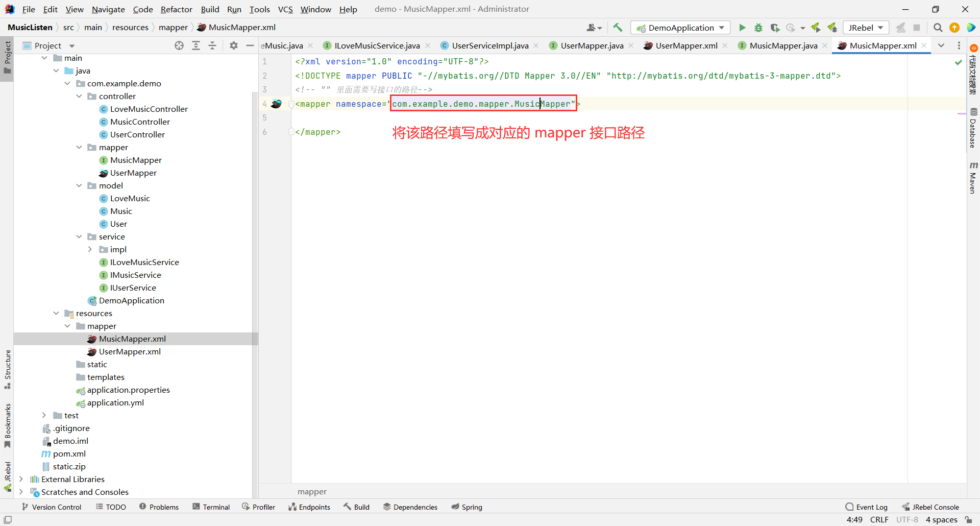The height and width of the screenshot is (526, 980).
Task: Open the Spring tool window
Action: point(467,507)
